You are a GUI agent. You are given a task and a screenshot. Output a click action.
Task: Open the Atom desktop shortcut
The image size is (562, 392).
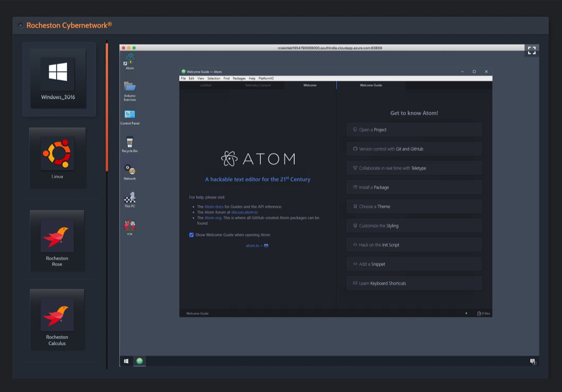pos(130,61)
